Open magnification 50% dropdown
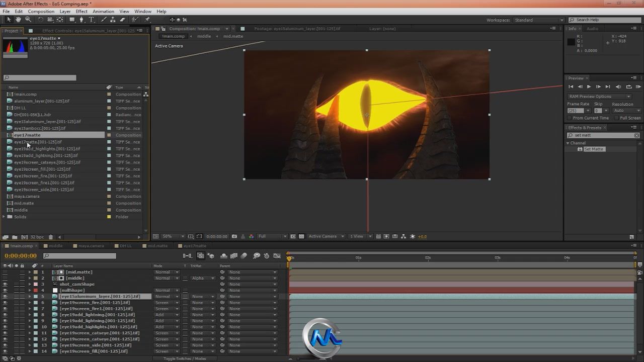This screenshot has width=644, height=362. tap(173, 236)
